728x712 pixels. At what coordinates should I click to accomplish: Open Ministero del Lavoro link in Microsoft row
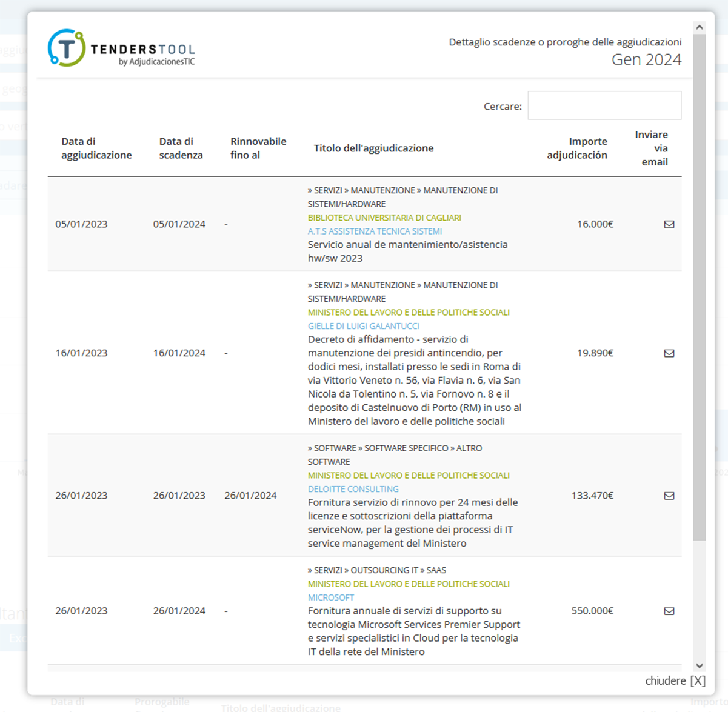coord(409,584)
